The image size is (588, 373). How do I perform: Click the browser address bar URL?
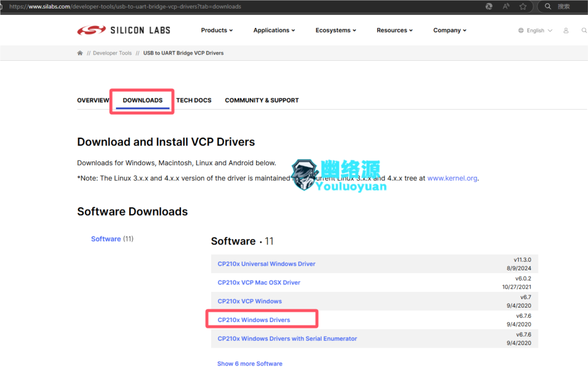pyautogui.click(x=125, y=6)
